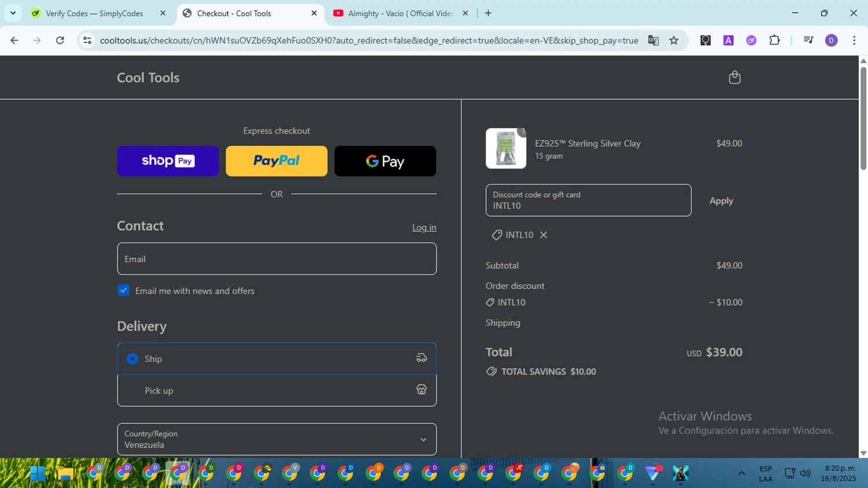Bookmark this page with the star icon

[x=674, y=41]
